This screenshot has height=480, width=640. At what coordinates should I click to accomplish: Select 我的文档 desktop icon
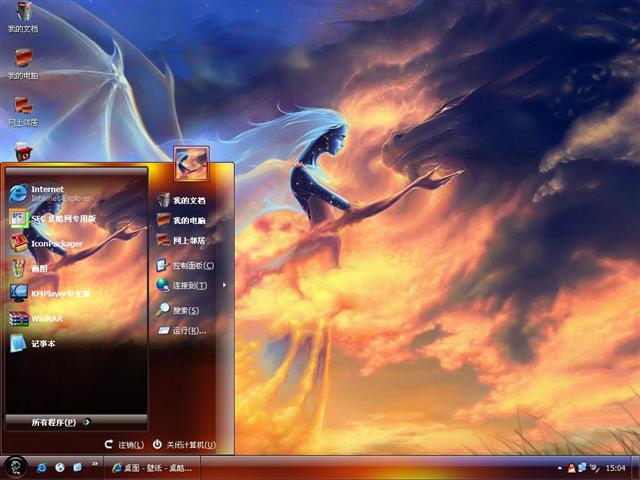[23, 18]
